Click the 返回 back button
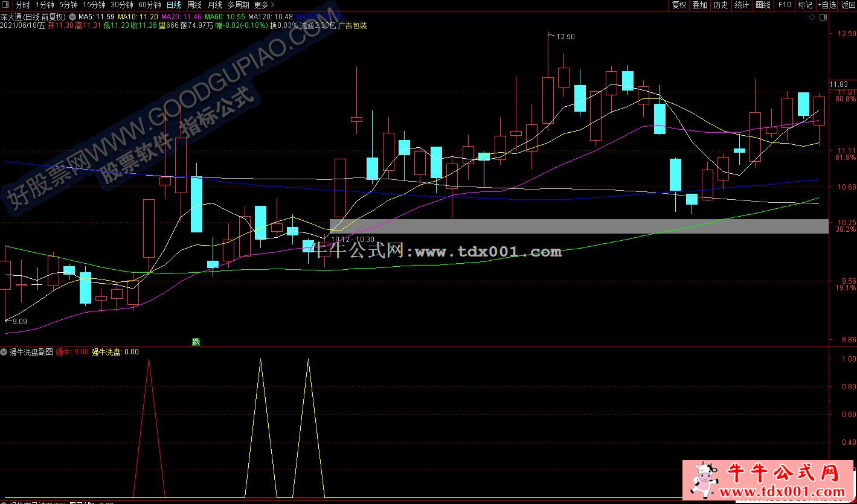 coord(848,5)
